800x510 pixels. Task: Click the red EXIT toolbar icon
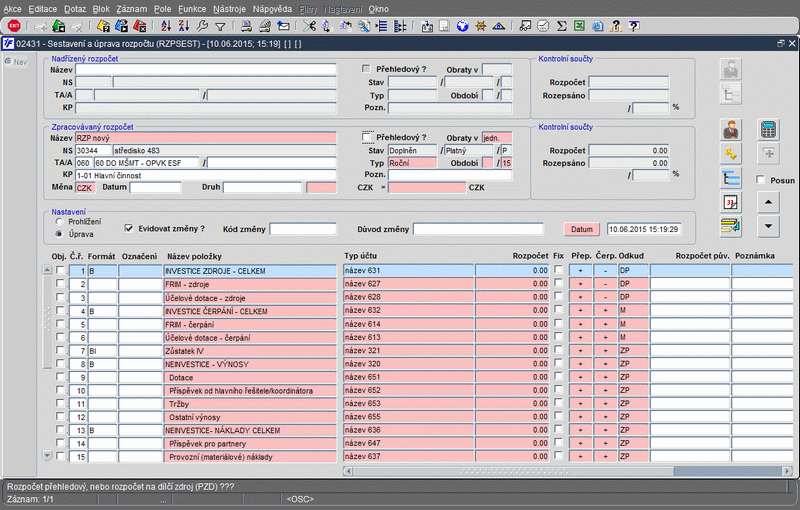click(14, 26)
